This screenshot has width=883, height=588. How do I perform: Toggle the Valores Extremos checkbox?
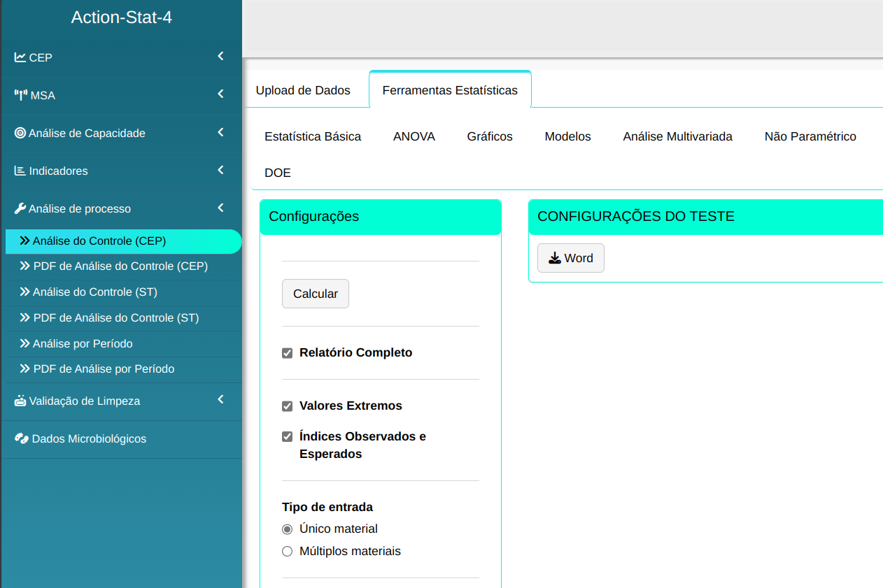point(287,406)
